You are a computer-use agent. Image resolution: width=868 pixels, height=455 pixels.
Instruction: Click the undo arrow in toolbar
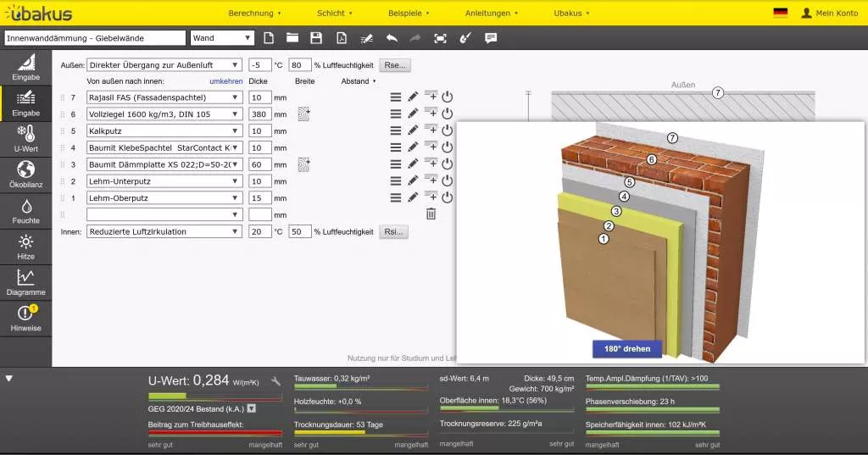391,38
